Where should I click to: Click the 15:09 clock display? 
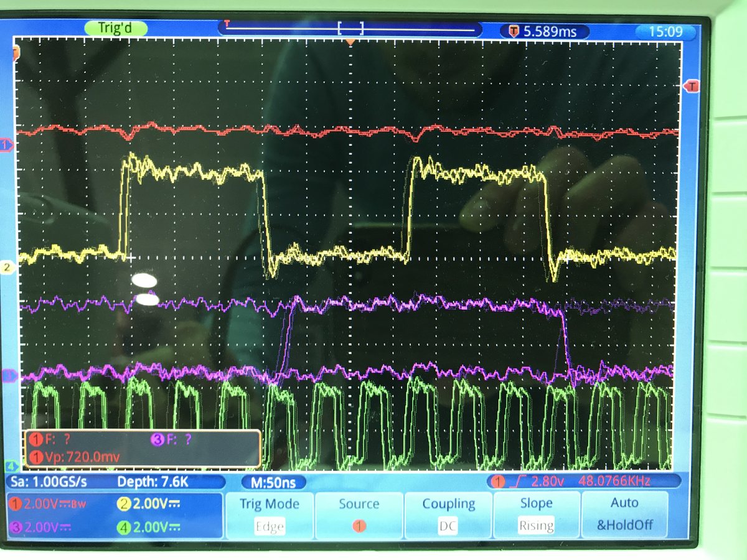666,31
